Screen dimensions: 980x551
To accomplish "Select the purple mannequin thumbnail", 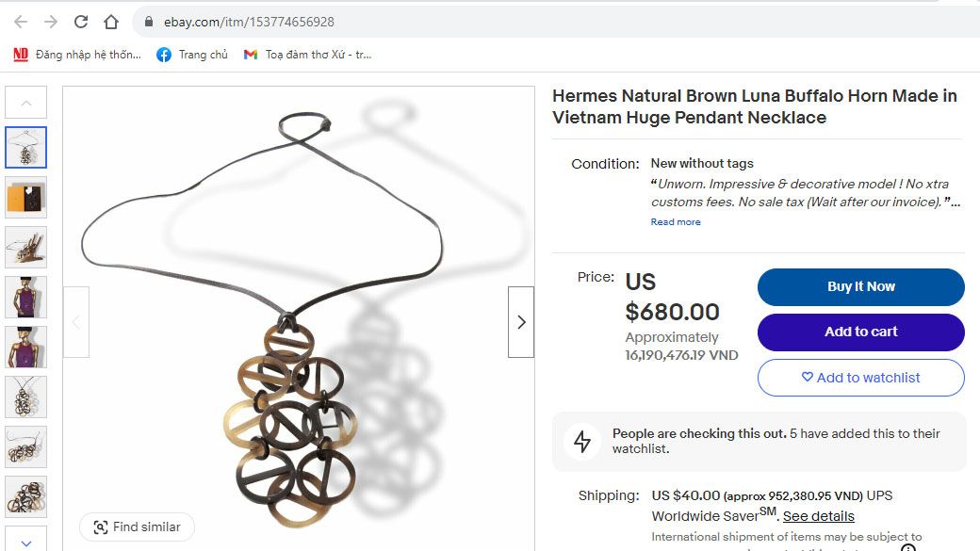I will click(x=25, y=297).
